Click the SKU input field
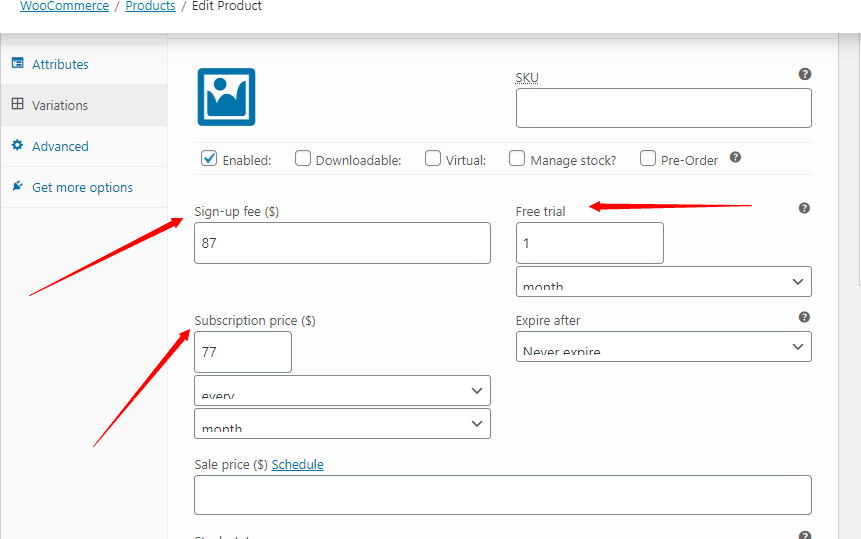The image size is (861, 539). click(663, 108)
